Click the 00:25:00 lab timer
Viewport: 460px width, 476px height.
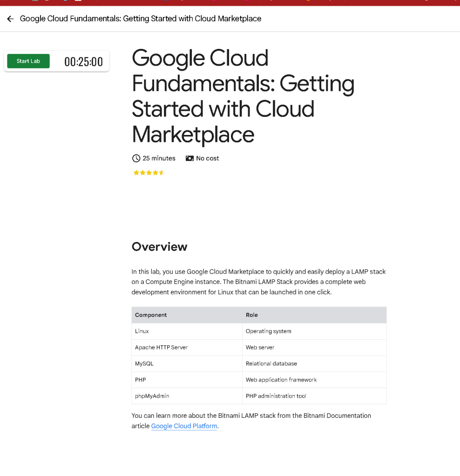[83, 62]
